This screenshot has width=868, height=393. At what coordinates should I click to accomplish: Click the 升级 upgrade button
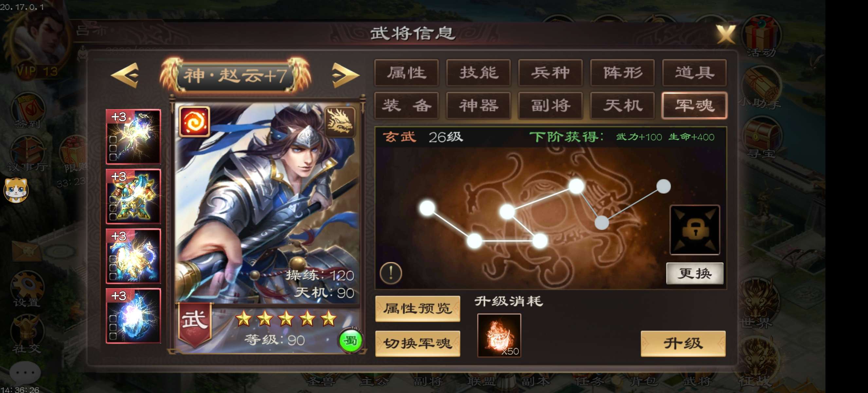[x=683, y=344]
